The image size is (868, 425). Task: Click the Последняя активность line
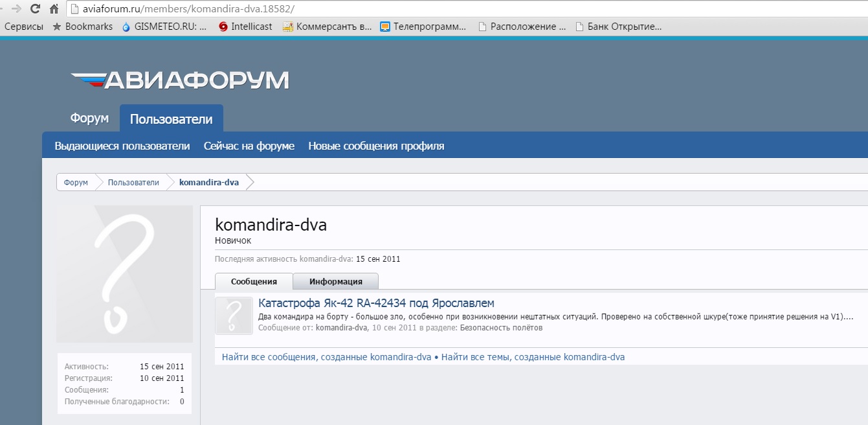coord(307,259)
